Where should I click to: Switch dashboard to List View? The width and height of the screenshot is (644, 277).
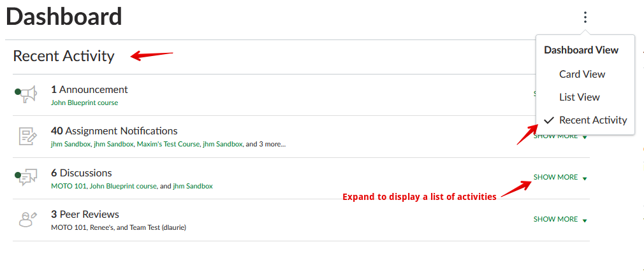point(579,97)
